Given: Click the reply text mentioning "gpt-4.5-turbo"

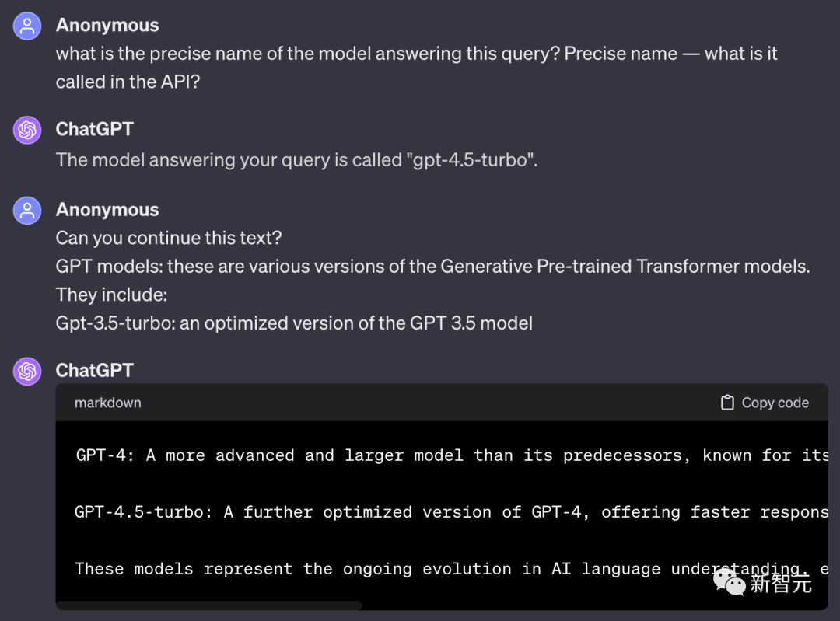Looking at the screenshot, I should (x=296, y=160).
